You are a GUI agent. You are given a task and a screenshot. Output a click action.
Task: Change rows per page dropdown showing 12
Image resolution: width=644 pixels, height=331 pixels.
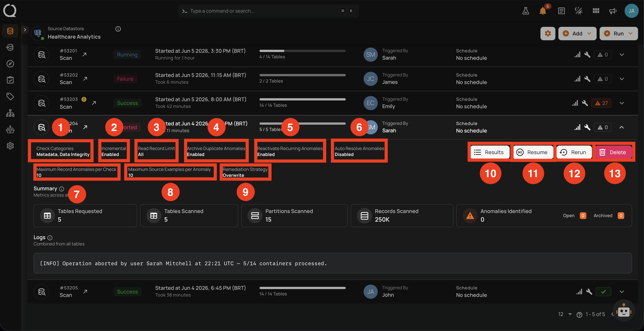pos(565,314)
